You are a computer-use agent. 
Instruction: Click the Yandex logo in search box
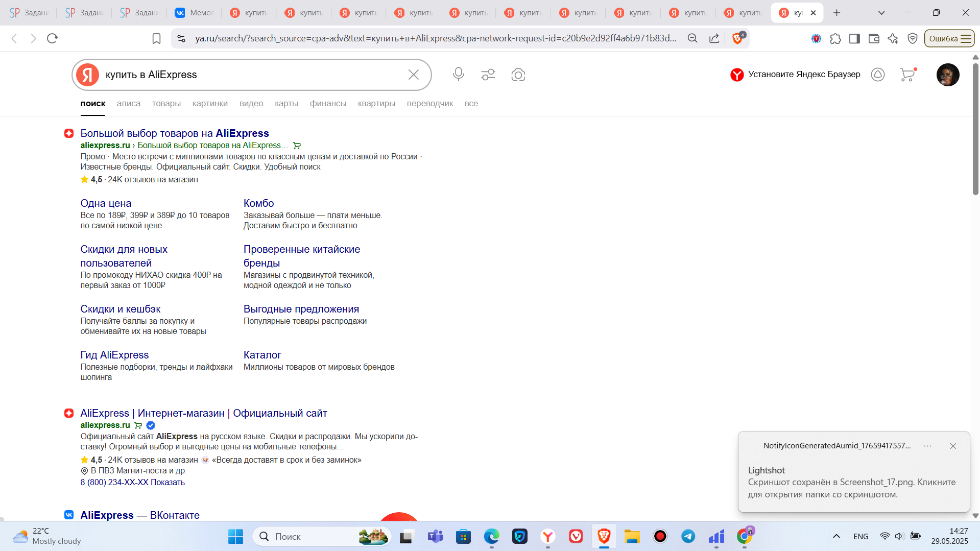88,75
